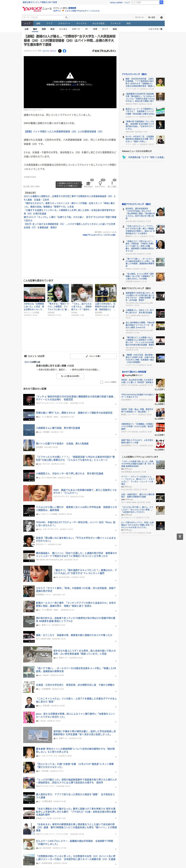Open related link 「場所をわきまえて」選挙スタッフ
This screenshot has height=868, width=186.
[x=70, y=205]
